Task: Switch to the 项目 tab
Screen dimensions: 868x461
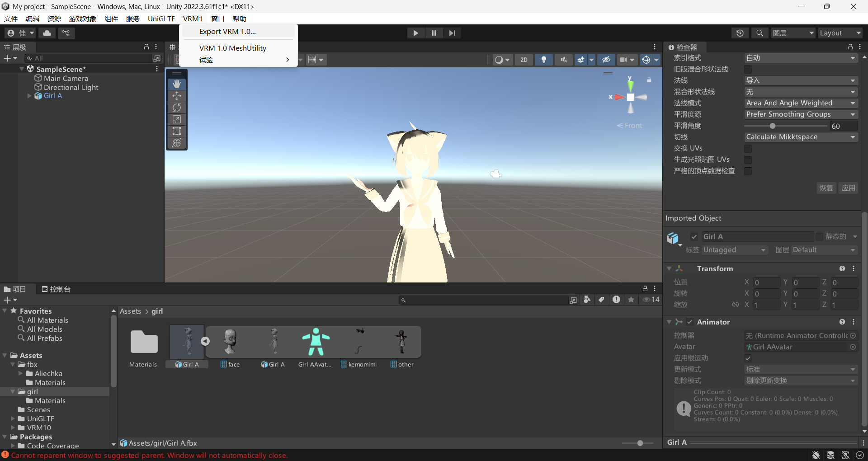Action: coord(15,289)
